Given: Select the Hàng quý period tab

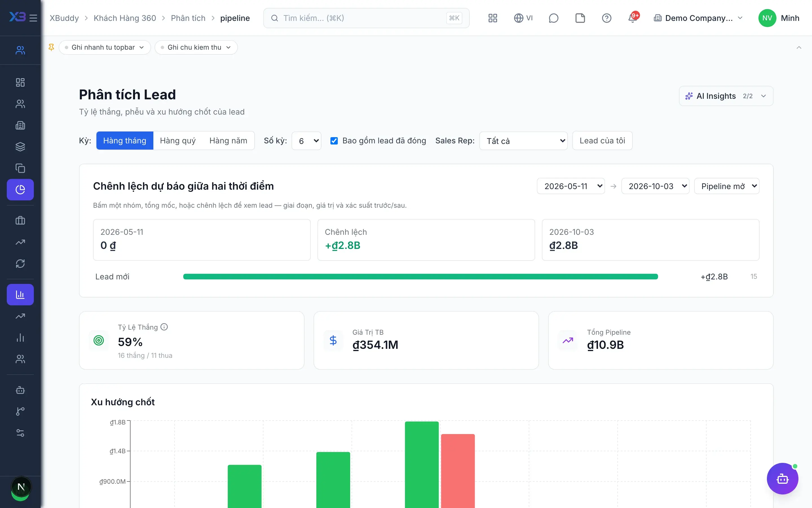Looking at the screenshot, I should [178, 141].
